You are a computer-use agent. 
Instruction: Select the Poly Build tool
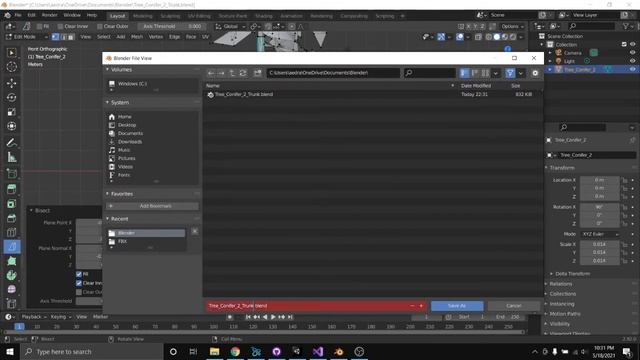12,261
